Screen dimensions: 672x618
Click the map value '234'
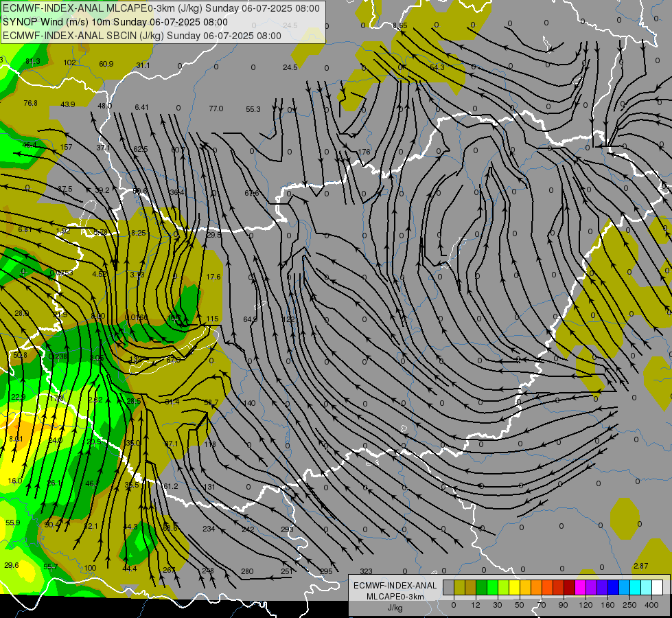point(209,529)
